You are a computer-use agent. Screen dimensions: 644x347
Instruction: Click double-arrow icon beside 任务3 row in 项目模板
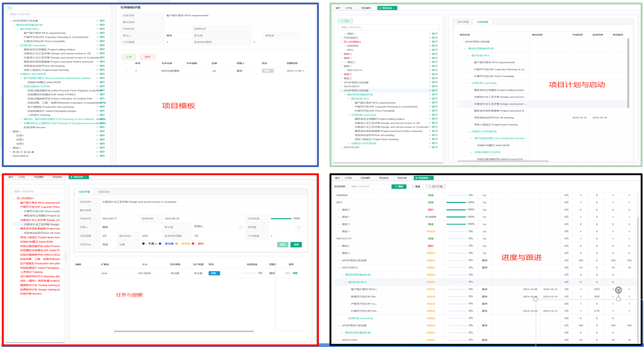pos(98,144)
